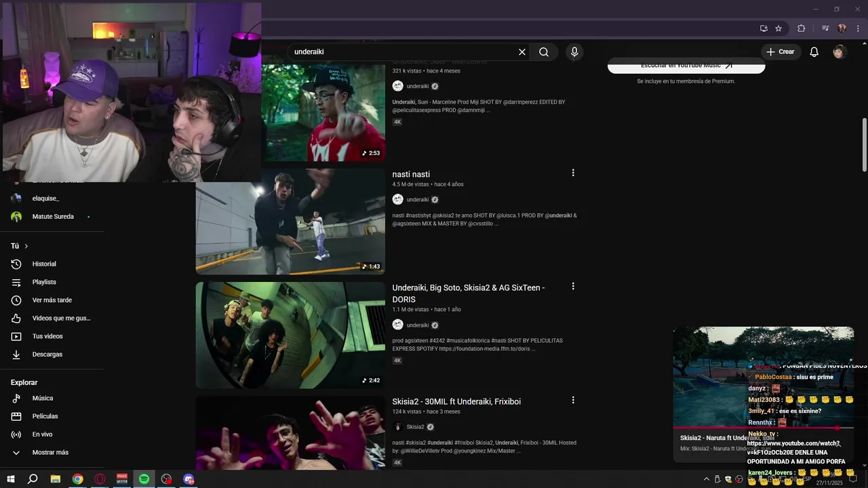The height and width of the screenshot is (488, 868).
Task: Open Windows Start menu
Action: [x=11, y=479]
